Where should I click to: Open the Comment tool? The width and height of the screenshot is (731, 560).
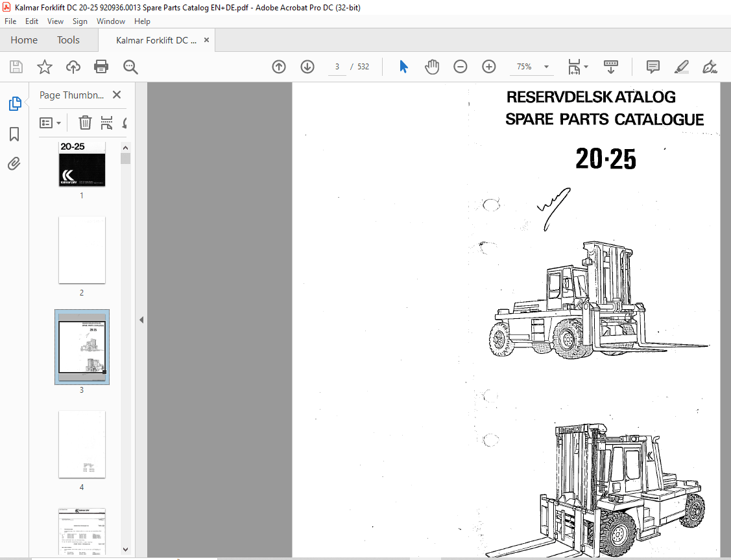(x=653, y=66)
